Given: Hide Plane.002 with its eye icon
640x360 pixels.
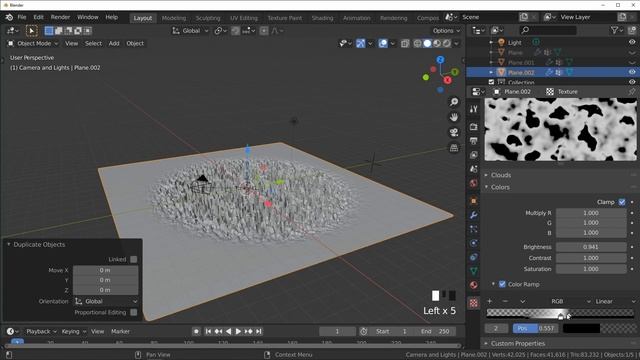Looking at the screenshot, I should (632, 72).
